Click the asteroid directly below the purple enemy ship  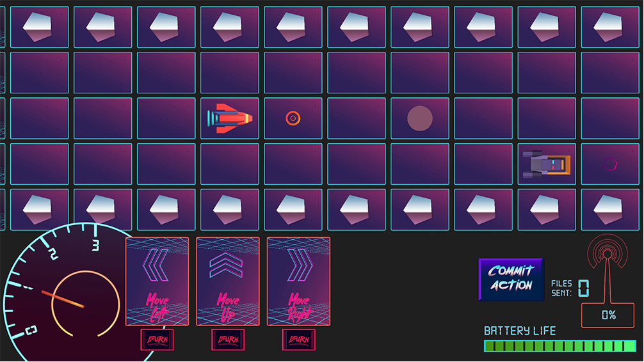[546, 209]
